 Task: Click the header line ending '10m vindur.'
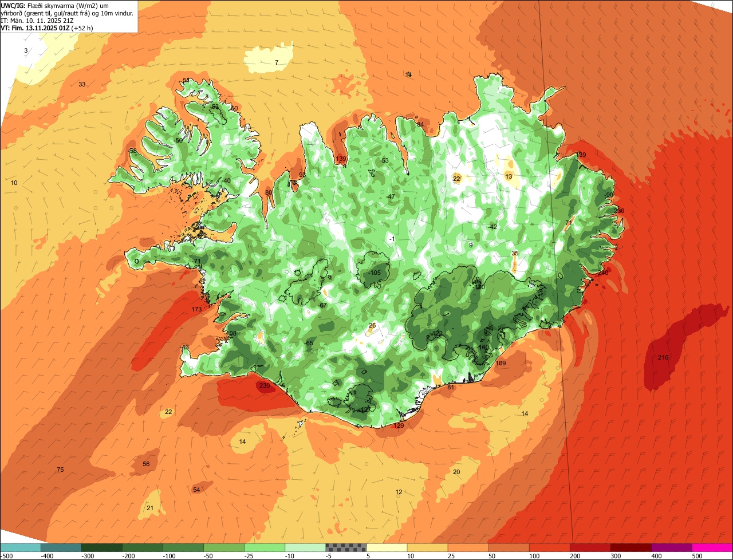[x=67, y=13]
